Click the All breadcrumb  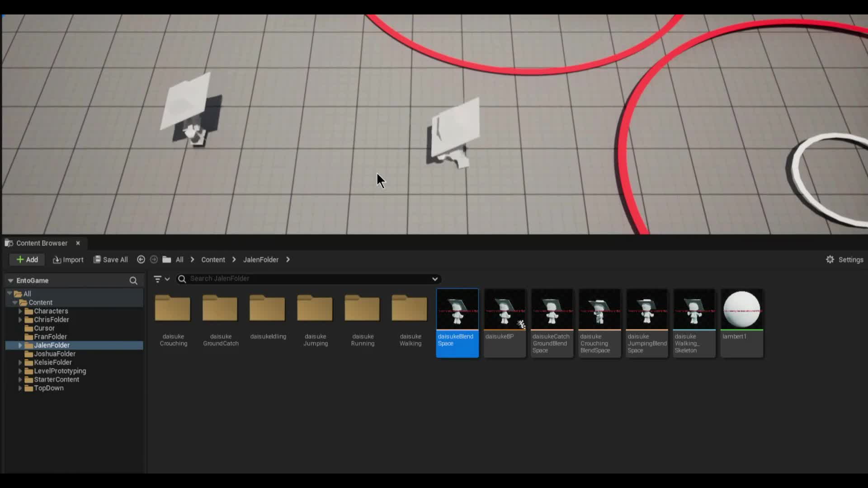(179, 259)
